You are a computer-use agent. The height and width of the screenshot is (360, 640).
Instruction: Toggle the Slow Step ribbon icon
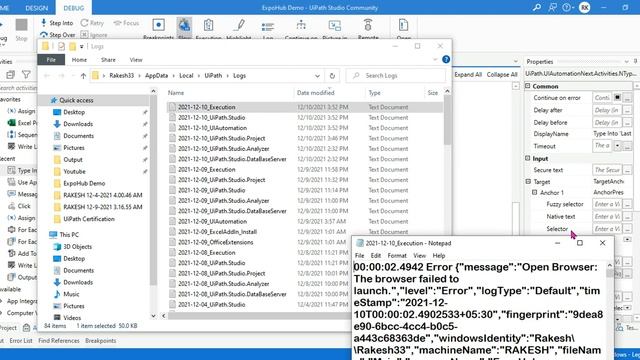(x=184, y=25)
